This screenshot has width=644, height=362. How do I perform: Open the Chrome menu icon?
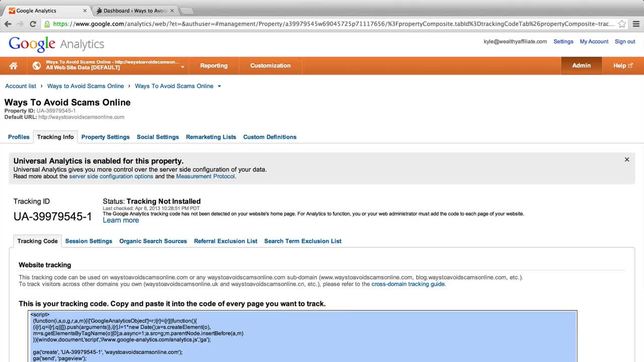(x=636, y=24)
